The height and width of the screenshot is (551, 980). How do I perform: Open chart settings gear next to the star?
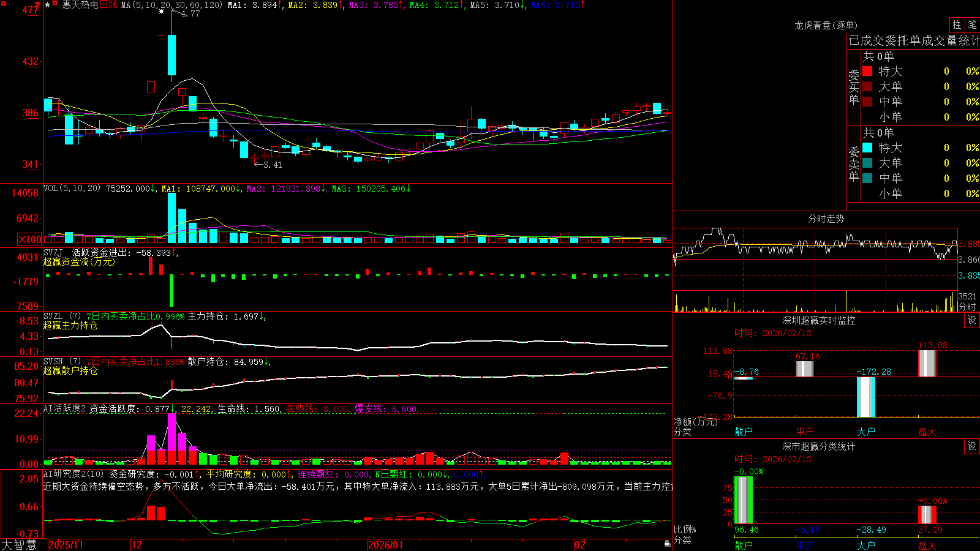pyautogui.click(x=55, y=2)
